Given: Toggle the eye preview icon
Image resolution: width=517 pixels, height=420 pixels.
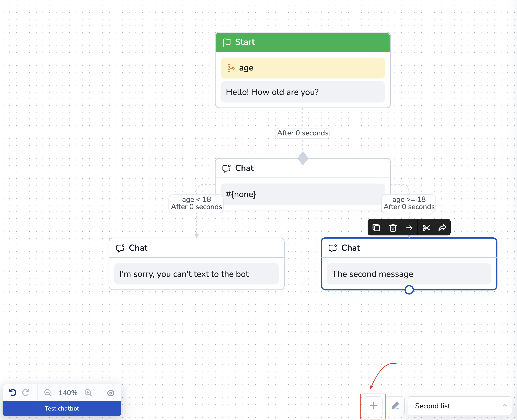Looking at the screenshot, I should [111, 393].
